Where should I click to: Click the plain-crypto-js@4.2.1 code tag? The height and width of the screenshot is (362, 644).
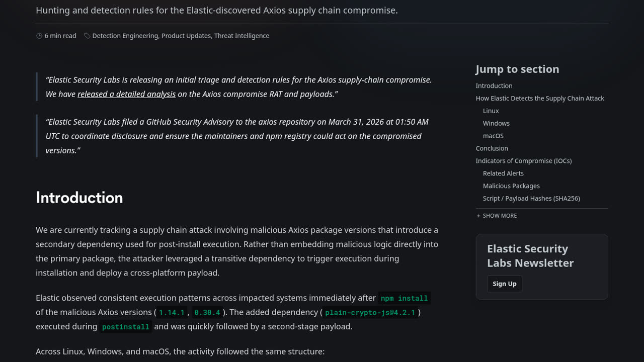pos(370,312)
